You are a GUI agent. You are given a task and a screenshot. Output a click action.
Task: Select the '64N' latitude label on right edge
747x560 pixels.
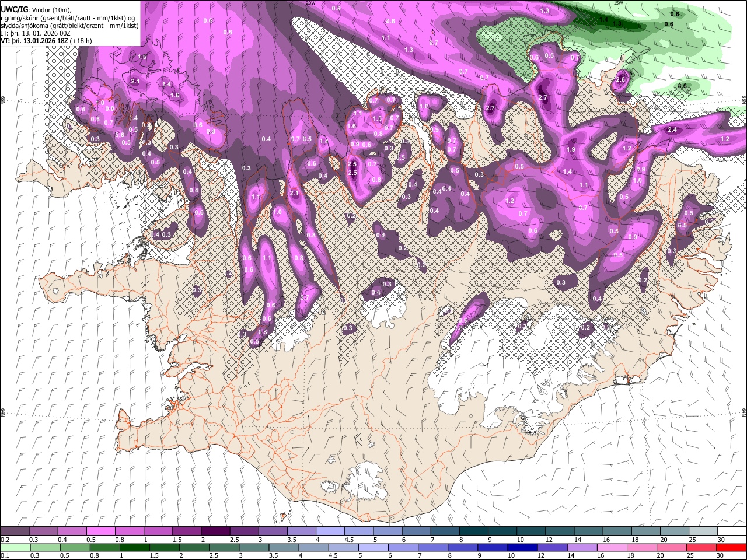tap(744, 412)
